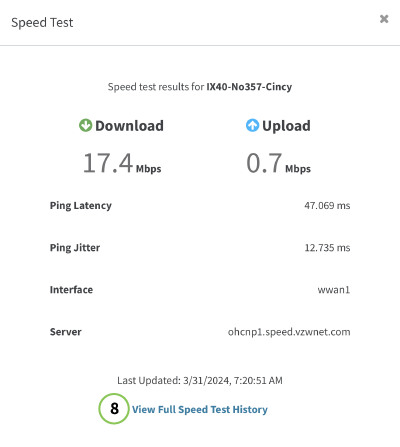
Task: Click the Download heading text
Action: [129, 126]
